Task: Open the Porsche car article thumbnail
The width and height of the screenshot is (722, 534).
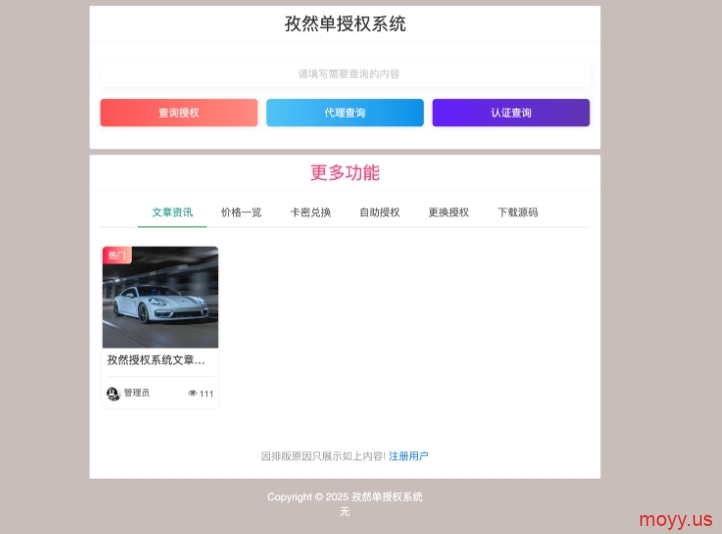Action: click(x=160, y=300)
